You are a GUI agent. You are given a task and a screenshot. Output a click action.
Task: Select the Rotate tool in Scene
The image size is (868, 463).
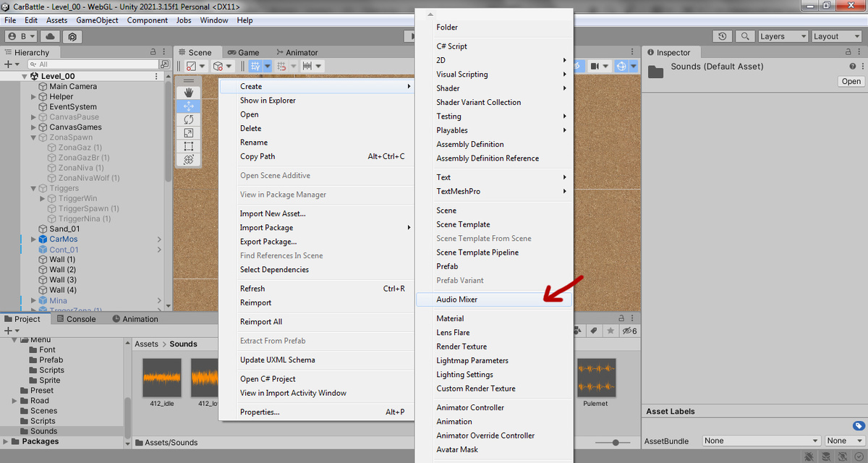click(189, 119)
